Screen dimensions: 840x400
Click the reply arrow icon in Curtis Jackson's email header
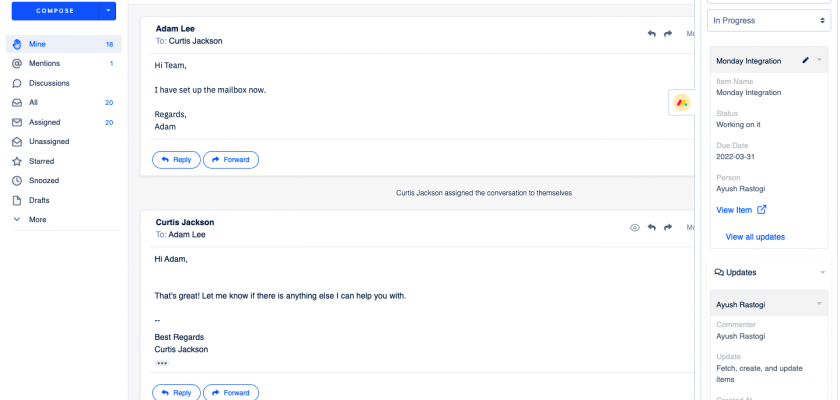coord(652,228)
